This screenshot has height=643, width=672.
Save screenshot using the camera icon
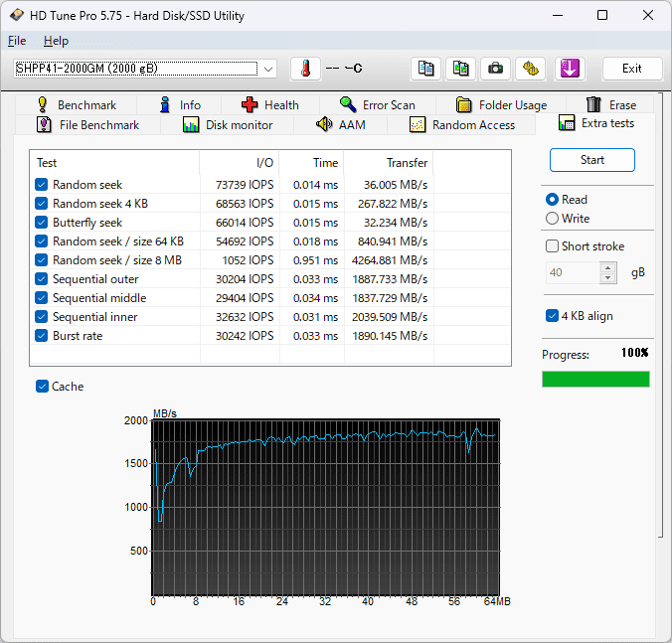coord(496,69)
